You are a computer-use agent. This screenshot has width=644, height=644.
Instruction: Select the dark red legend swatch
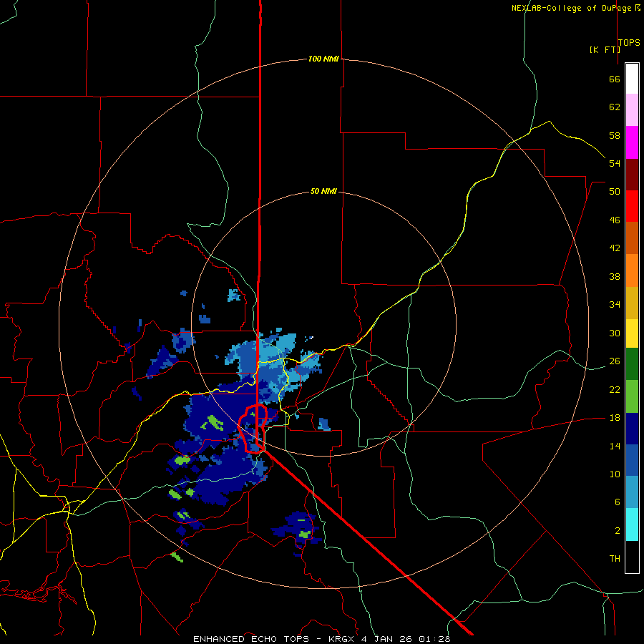click(632, 175)
